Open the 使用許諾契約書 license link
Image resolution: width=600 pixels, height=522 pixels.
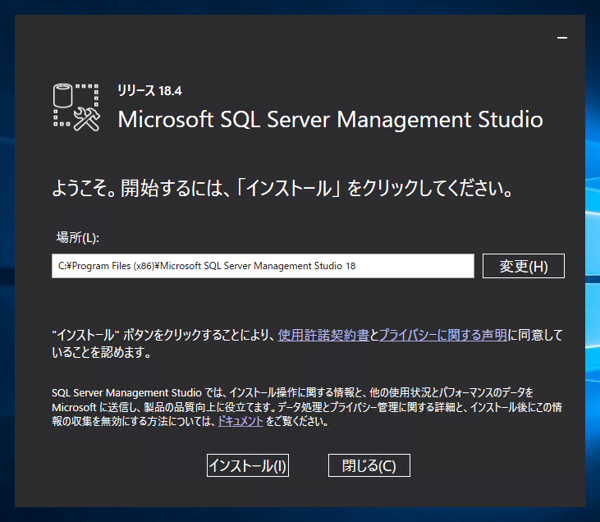click(323, 335)
